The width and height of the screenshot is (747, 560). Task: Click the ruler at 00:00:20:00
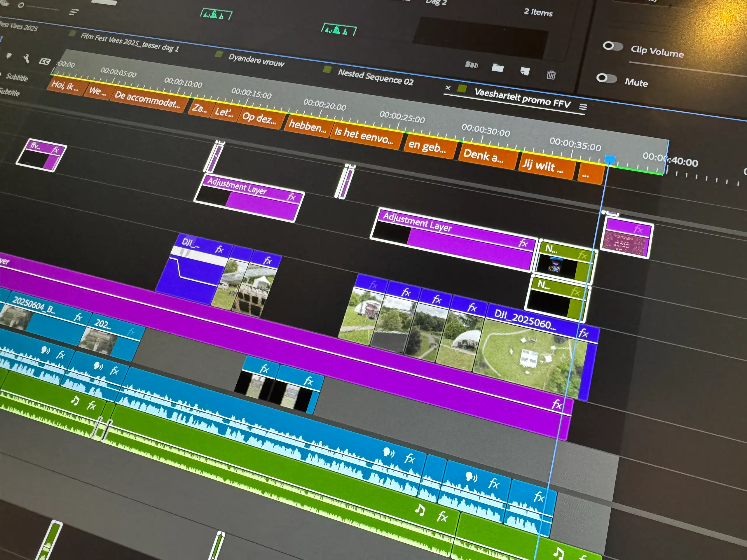click(324, 105)
